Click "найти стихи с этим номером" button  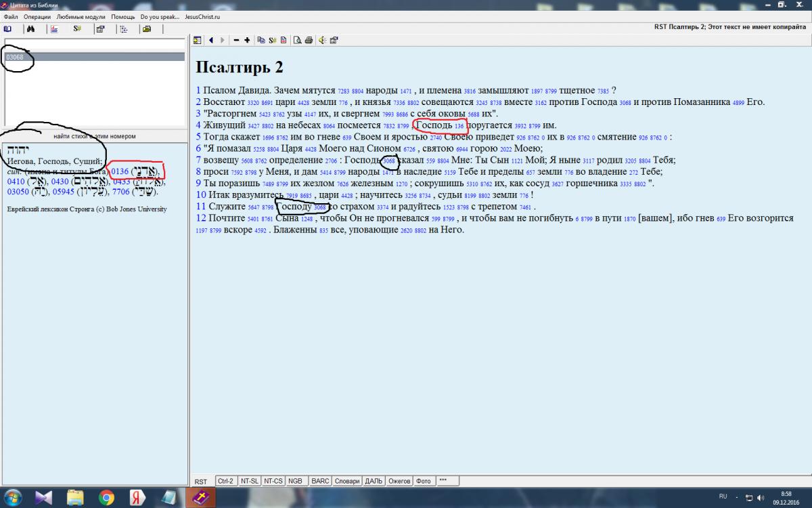95,135
